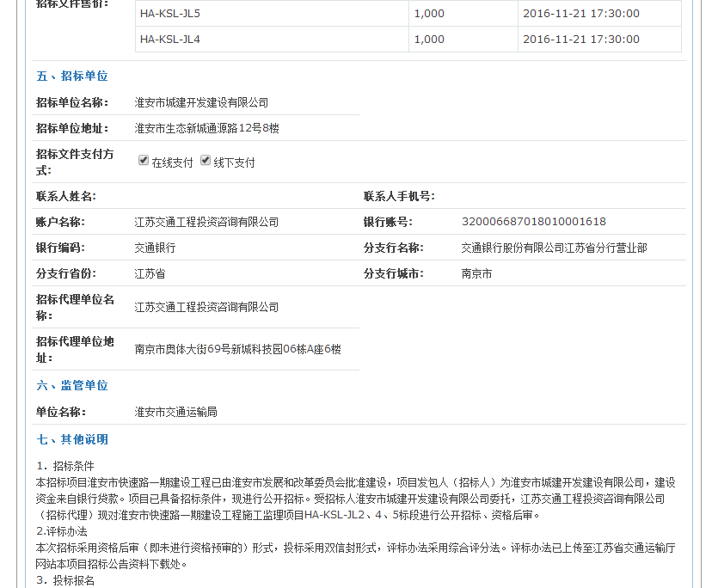Viewport: 718px width, 588px height.
Task: Toggle the 在线支付 checkbox
Action: tap(144, 160)
